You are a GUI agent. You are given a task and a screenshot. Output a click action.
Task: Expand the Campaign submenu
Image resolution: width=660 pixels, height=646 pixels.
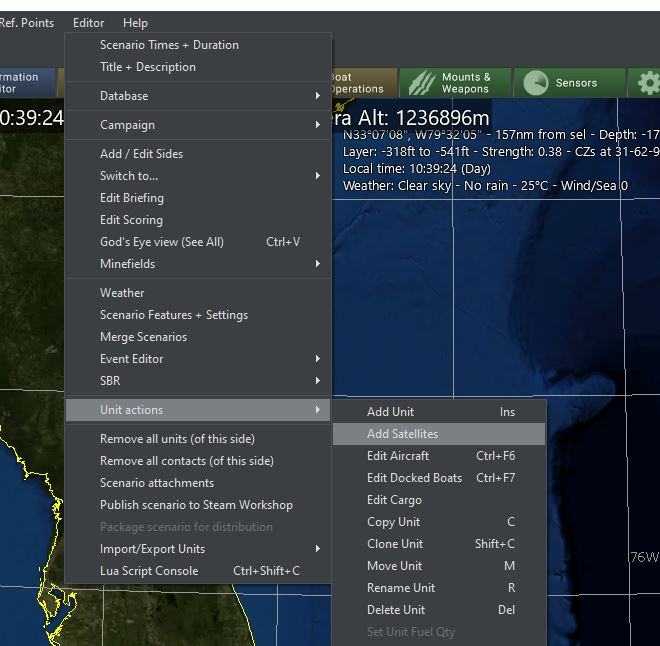click(198, 125)
